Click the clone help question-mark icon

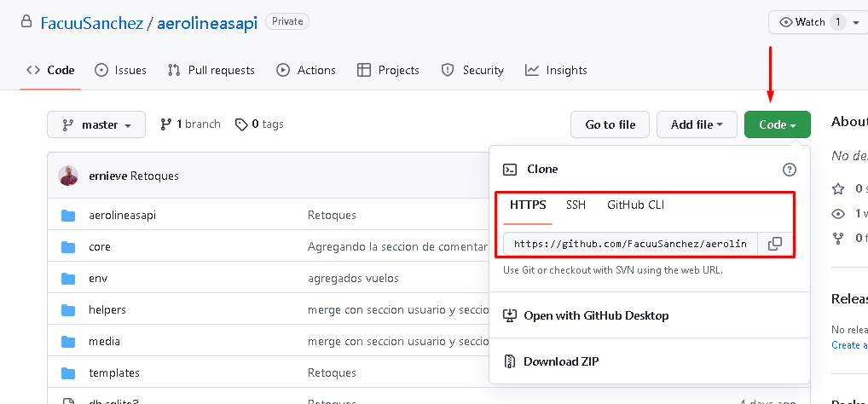[x=789, y=170]
